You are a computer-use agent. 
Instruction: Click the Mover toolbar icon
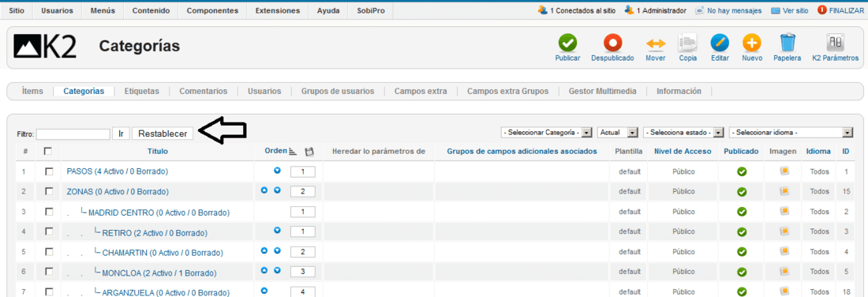(x=656, y=43)
